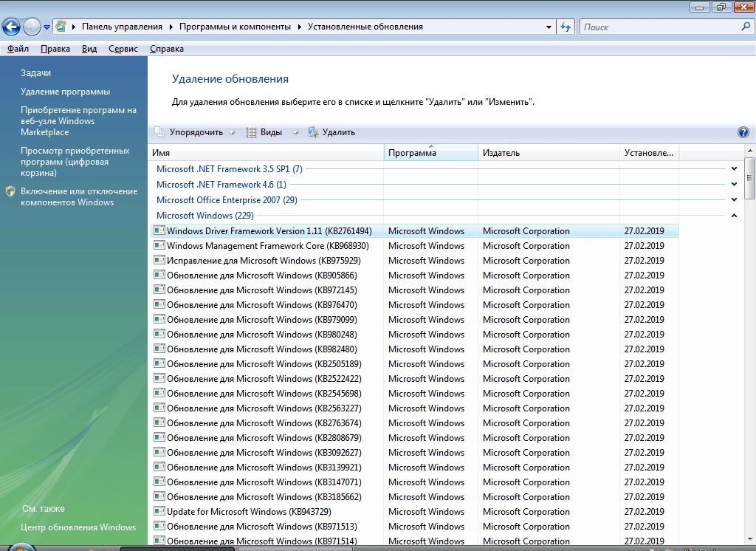Screen dimensions: 756x551
Task: Click the Удалить toolbar button
Action: 331,132
